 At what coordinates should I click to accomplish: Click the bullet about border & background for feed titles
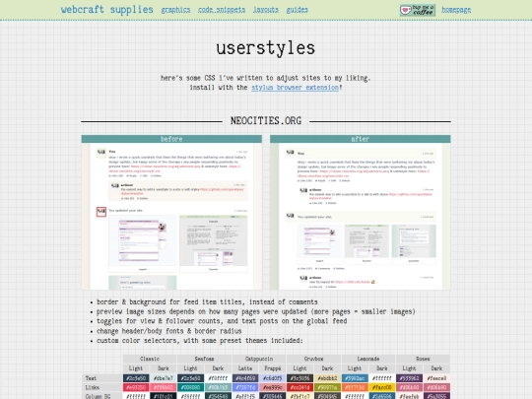[x=207, y=302]
